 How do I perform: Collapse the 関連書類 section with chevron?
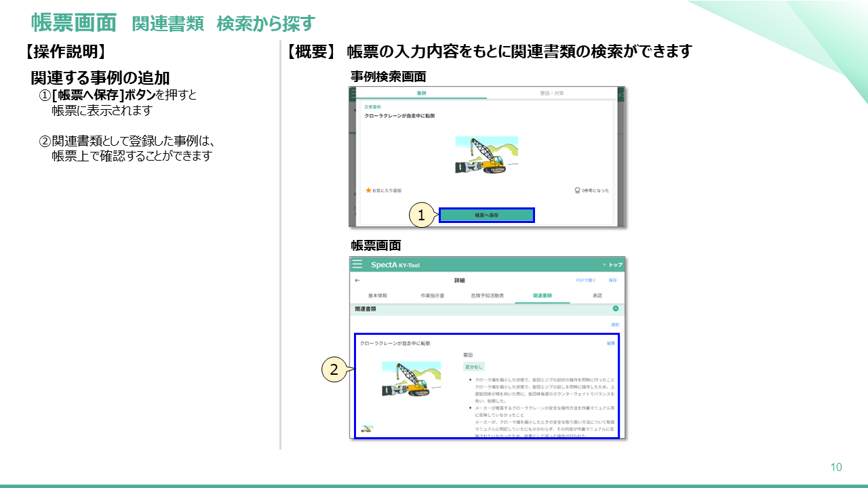pos(616,308)
